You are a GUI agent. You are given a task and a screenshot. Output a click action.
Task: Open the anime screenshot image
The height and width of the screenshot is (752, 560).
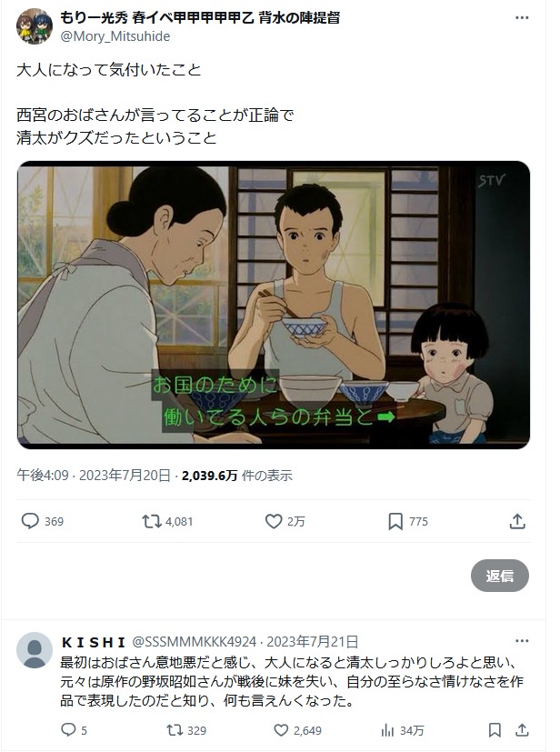click(274, 305)
